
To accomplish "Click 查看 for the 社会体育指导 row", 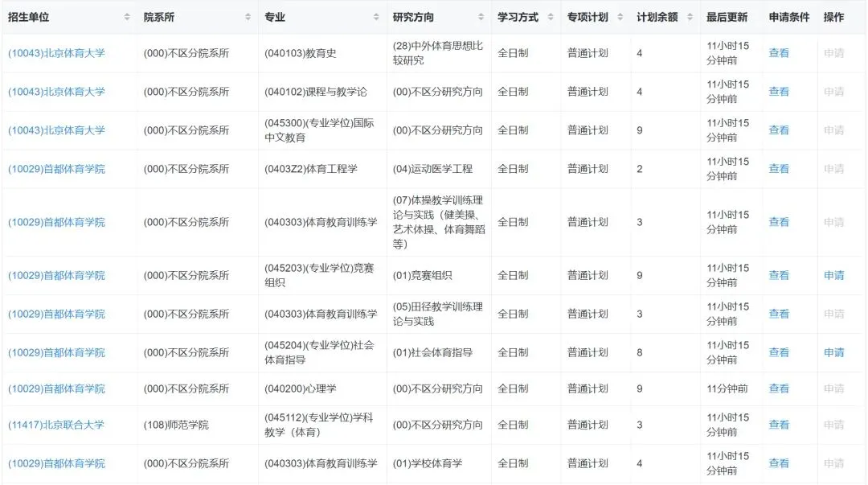I will tap(779, 352).
